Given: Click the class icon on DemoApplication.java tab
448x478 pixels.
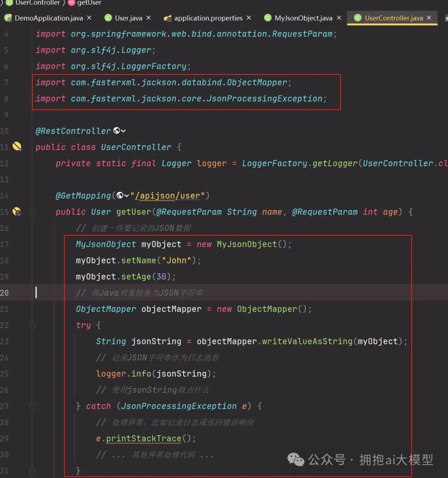Looking at the screenshot, I should [8, 18].
